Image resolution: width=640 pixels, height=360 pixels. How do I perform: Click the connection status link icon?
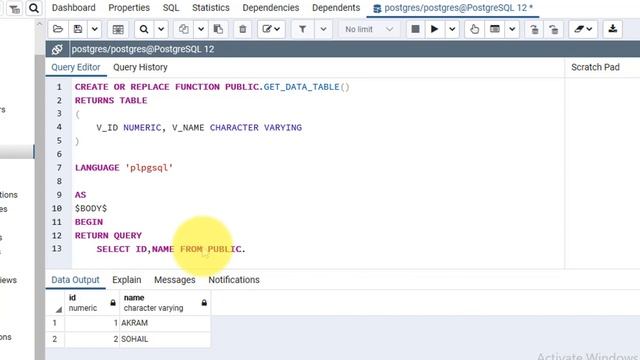(57, 49)
